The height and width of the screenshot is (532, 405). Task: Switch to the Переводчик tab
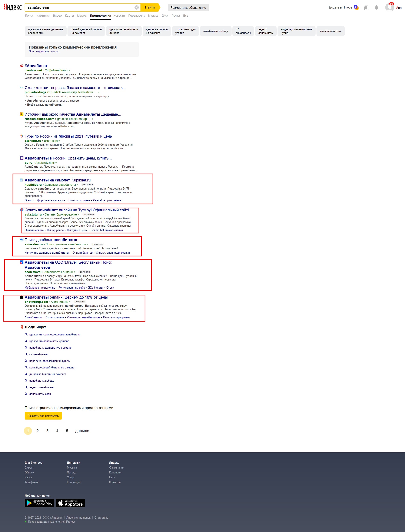[x=136, y=16]
